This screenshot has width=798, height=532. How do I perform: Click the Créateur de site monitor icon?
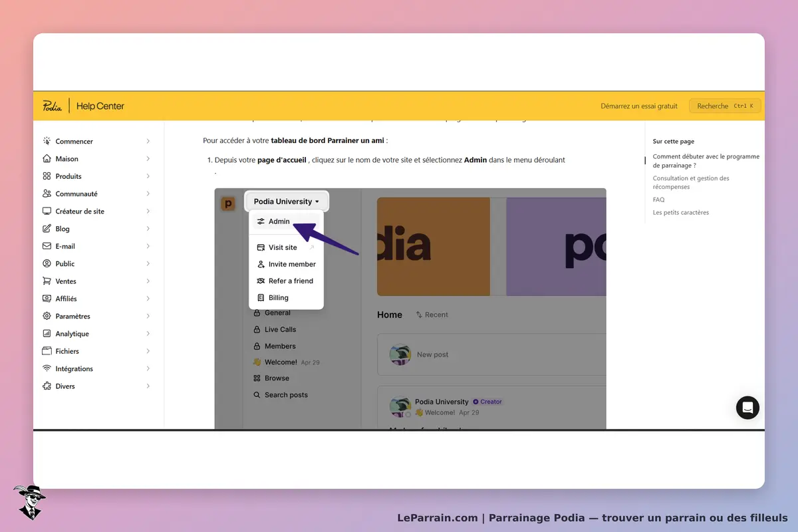pyautogui.click(x=47, y=211)
